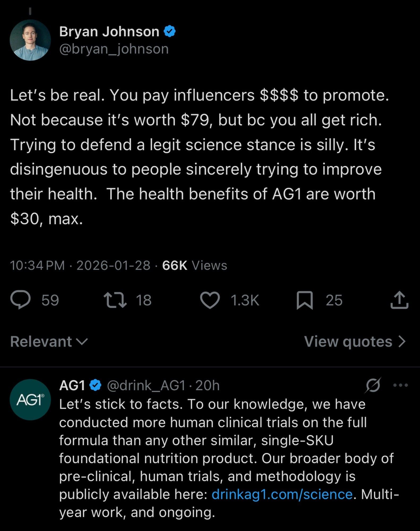Click the @bryan_johnson handle
Viewport: 420px width, 531px height.
(114, 49)
